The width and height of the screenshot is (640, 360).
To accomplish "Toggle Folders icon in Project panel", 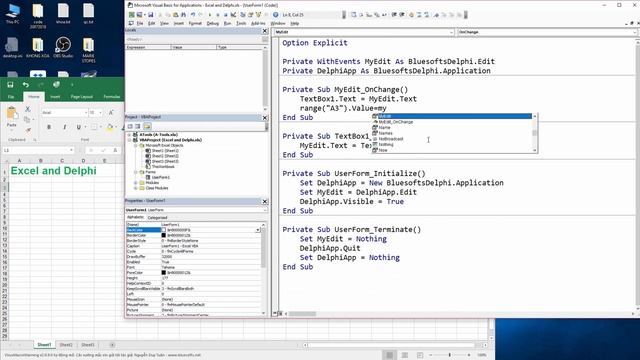I will coord(147,127).
